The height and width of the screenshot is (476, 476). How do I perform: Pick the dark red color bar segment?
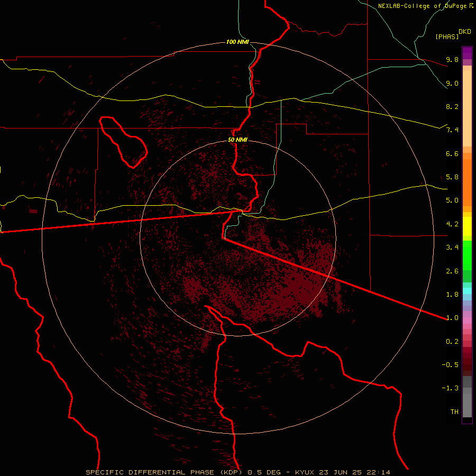[467, 361]
